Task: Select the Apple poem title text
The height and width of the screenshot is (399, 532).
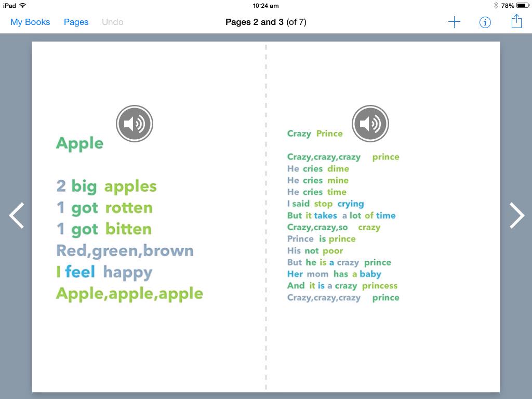Action: point(79,144)
